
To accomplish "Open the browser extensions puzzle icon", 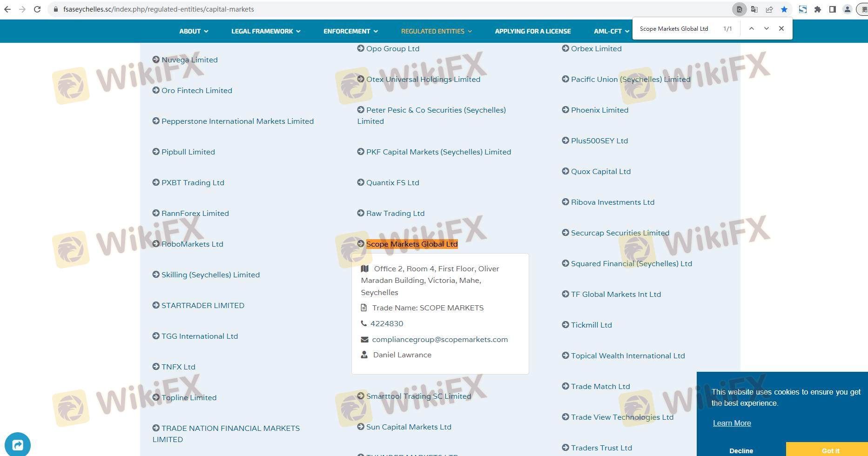I will point(818,9).
